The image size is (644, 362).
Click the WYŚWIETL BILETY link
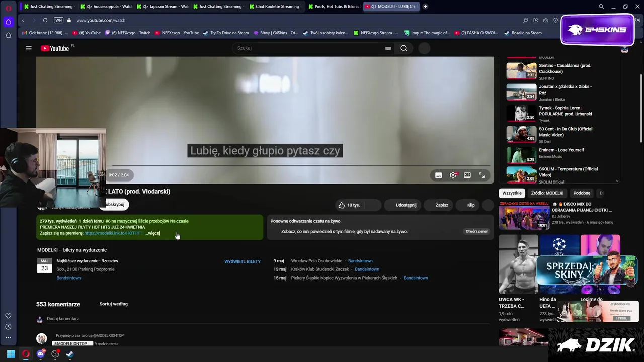[x=243, y=262]
